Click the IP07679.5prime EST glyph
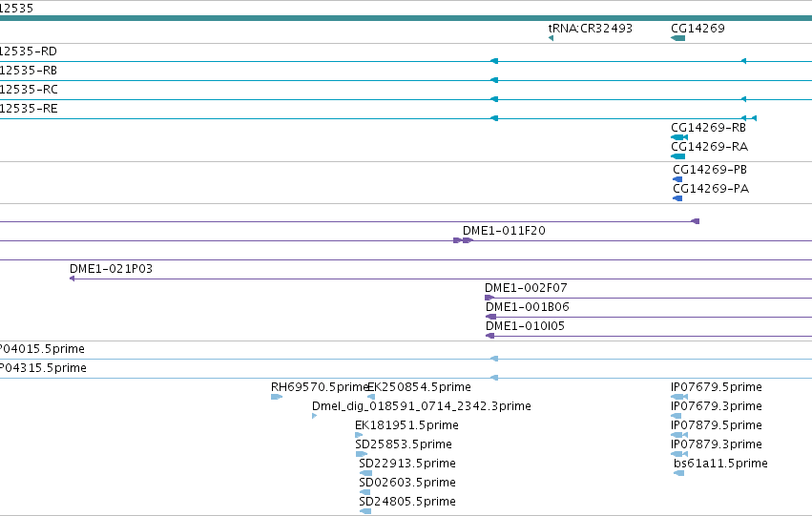The image size is (812, 516). (679, 397)
